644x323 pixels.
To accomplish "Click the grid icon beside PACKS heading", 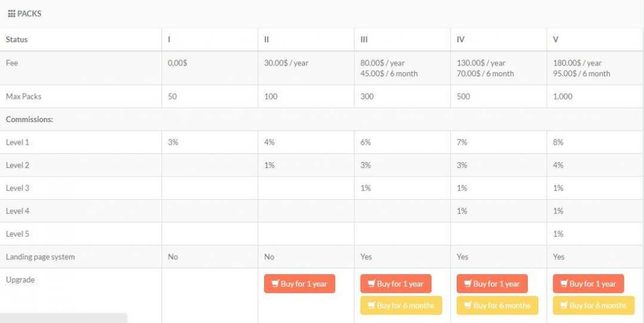I will click(x=11, y=14).
